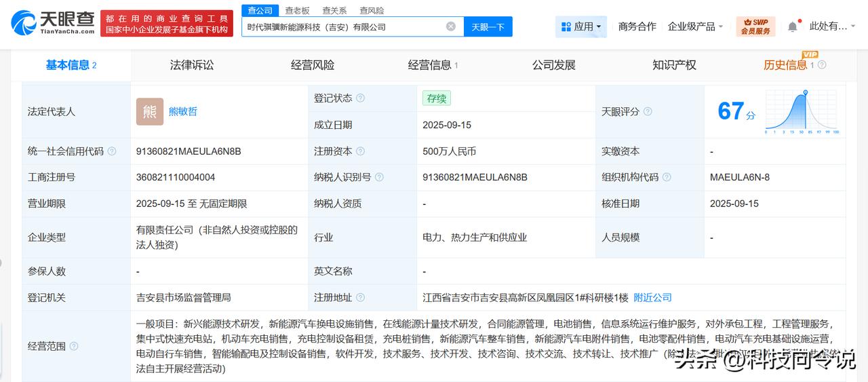Open legal representative 熊敏哲 link

[x=183, y=111]
